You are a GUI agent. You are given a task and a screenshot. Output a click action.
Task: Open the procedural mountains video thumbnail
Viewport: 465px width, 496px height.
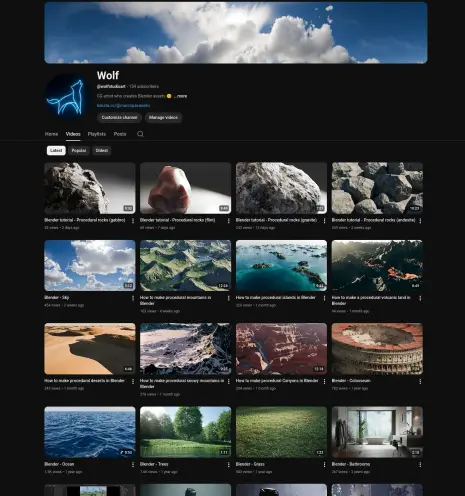186,265
